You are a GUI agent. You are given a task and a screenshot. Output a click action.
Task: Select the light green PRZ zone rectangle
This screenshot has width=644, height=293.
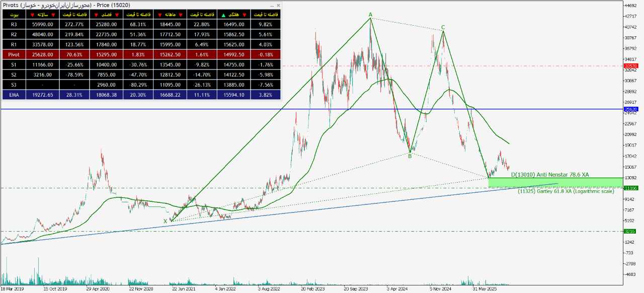pos(553,182)
